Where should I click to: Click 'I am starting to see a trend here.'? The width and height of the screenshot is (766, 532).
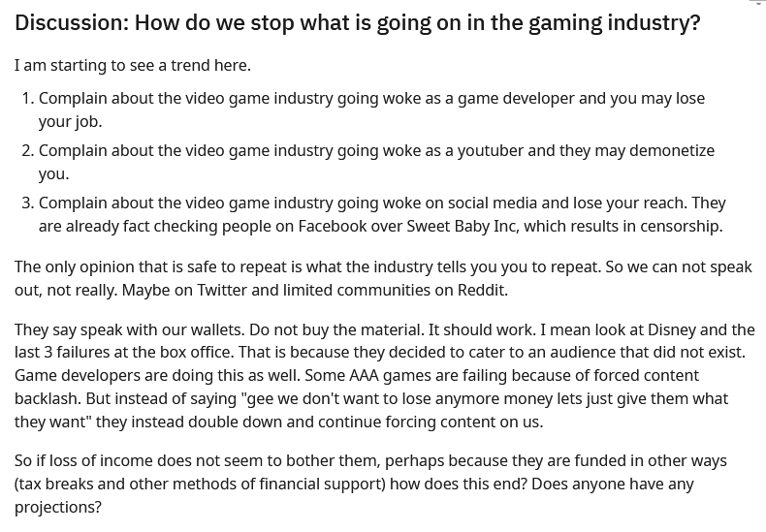pyautogui.click(x=133, y=65)
